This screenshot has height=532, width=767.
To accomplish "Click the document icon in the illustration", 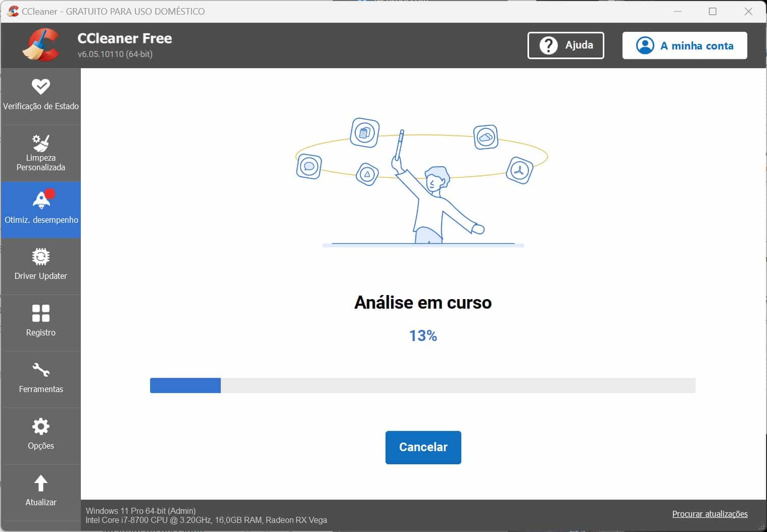I will (364, 133).
